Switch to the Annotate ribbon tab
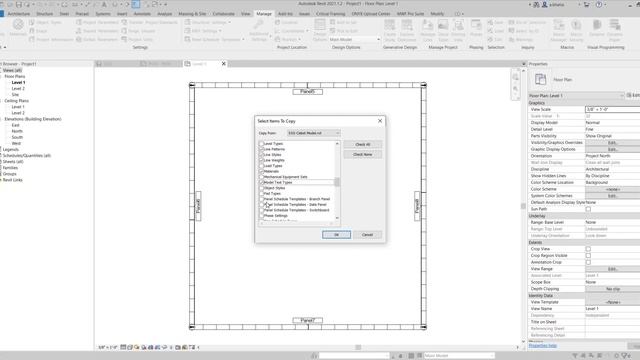Screen dimensions: 640x360 [x=142, y=14]
